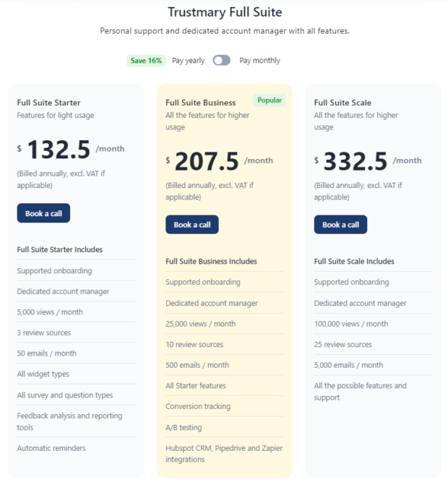The image size is (448, 482).
Task: Book a call for Full Suite Business
Action: [x=191, y=225]
